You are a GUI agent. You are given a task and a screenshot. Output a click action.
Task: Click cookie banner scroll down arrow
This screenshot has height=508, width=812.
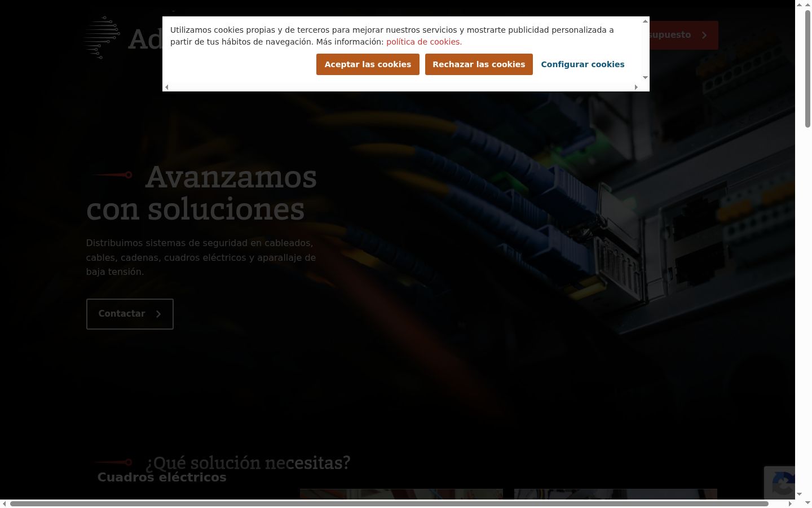click(x=645, y=77)
